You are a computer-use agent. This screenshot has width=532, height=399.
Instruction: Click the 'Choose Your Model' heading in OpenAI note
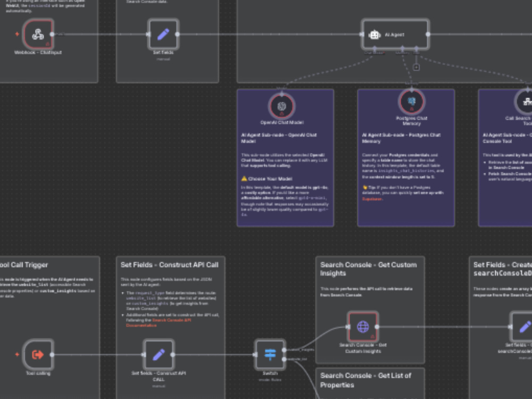(x=270, y=179)
